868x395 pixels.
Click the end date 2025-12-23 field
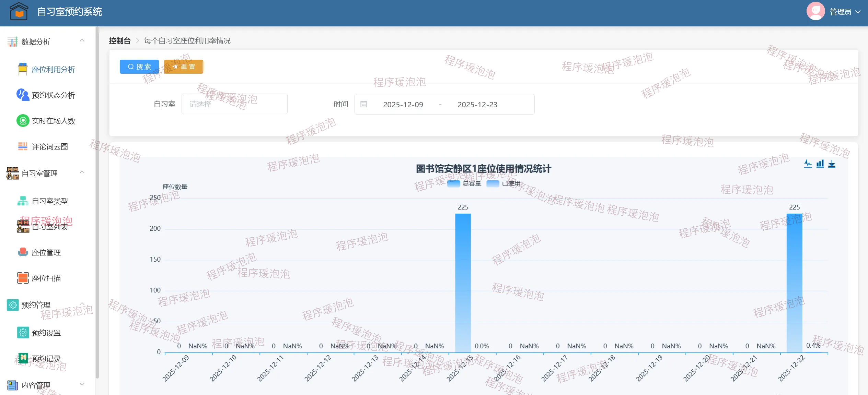(x=477, y=105)
